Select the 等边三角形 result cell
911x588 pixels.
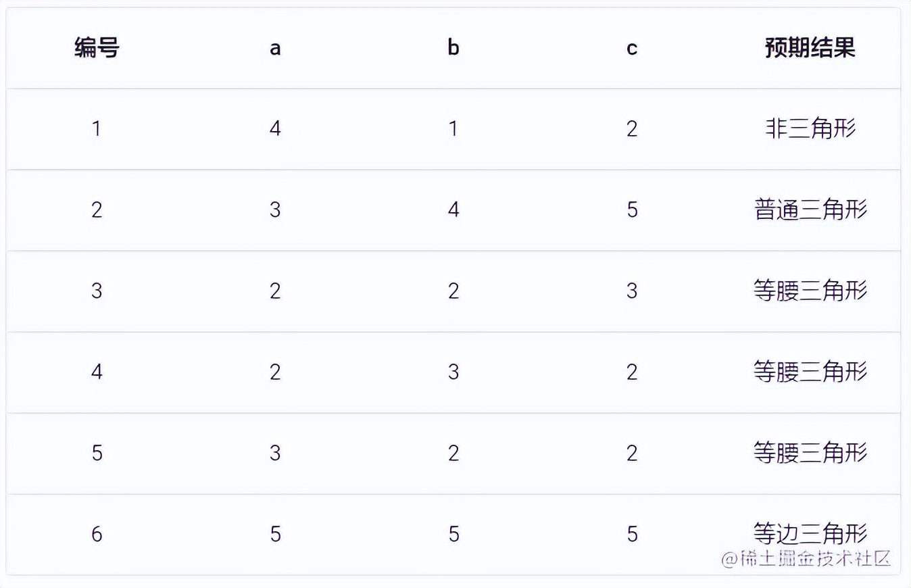(x=810, y=533)
